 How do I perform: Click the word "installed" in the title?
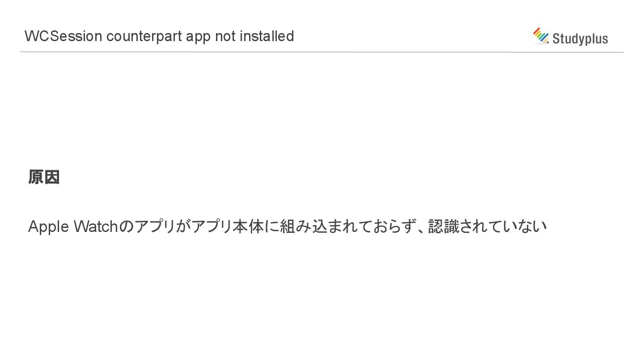(x=267, y=36)
